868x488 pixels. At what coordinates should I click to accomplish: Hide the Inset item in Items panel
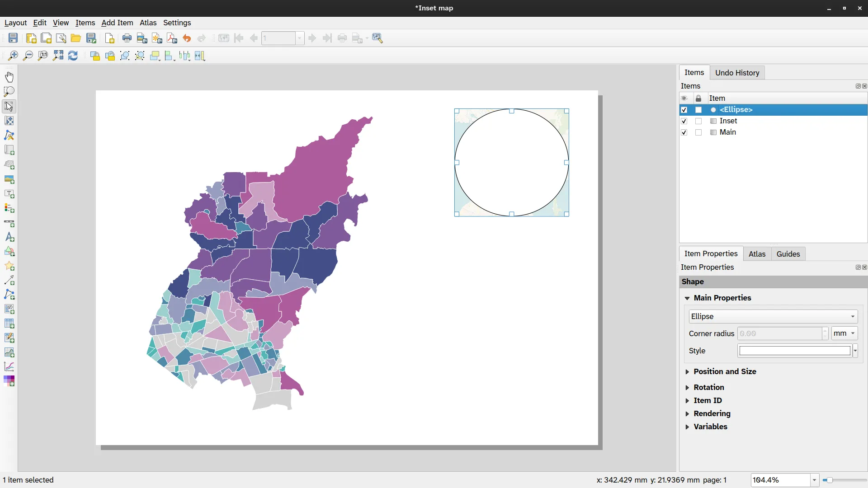684,121
